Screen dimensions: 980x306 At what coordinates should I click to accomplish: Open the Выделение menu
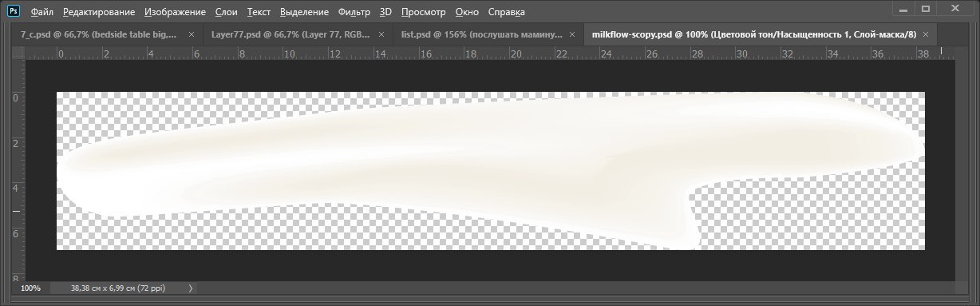[x=304, y=12]
